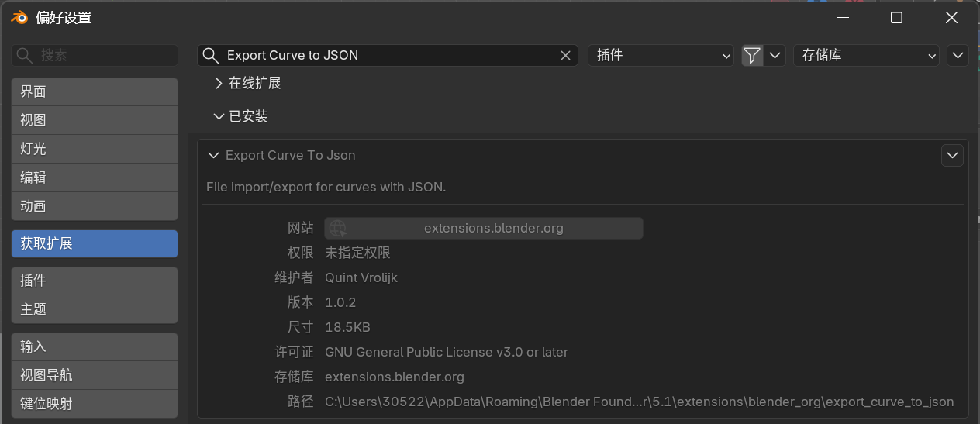Switch to the 插件 tab in sidebar

point(95,281)
